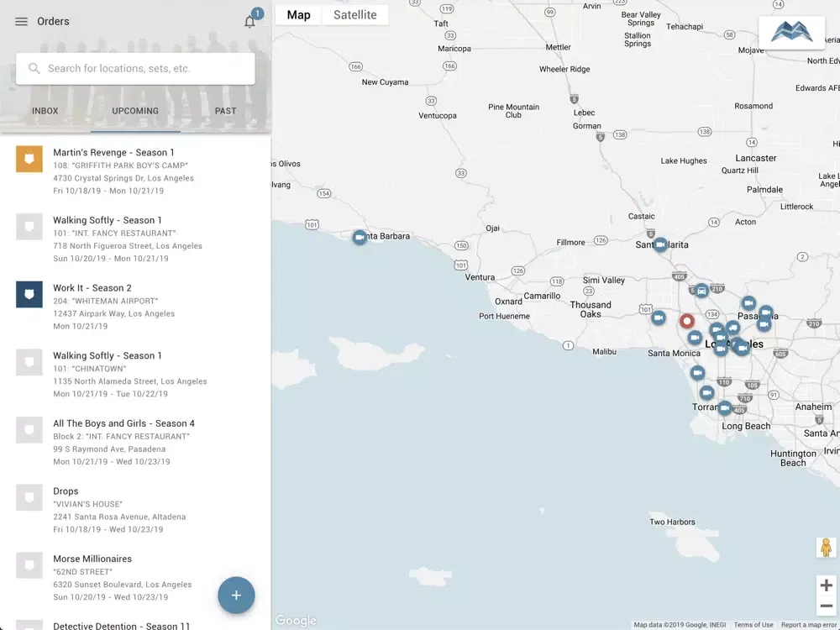Open the Terms of Use link
Screen dimensions: 840x630
click(x=753, y=625)
